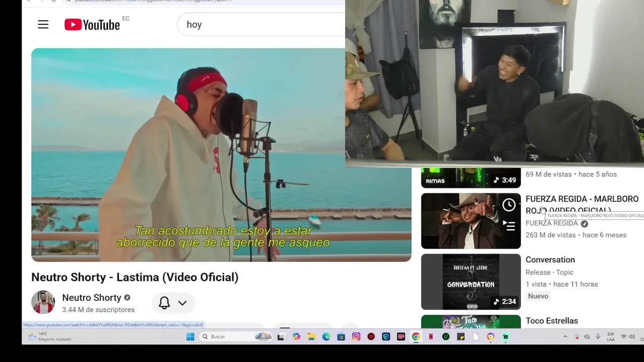Open 'FUERZA REGIDA - MARLBORO ROJO' video title

[x=582, y=205]
